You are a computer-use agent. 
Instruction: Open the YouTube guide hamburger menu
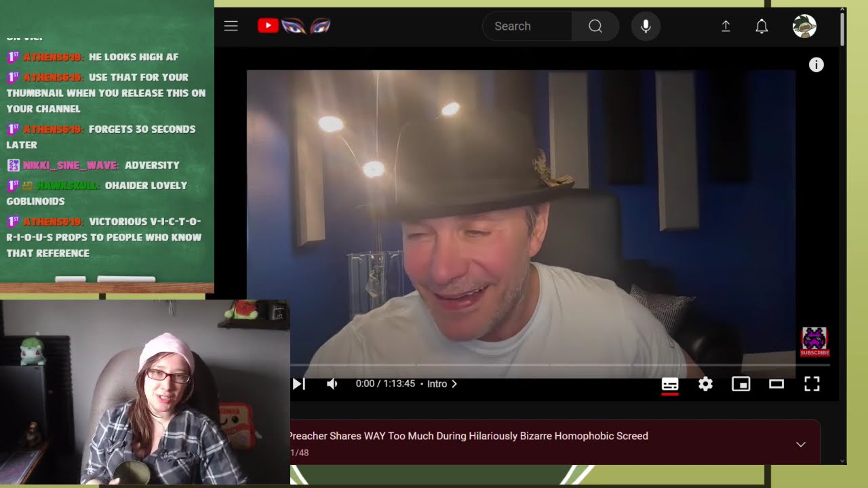coord(231,26)
